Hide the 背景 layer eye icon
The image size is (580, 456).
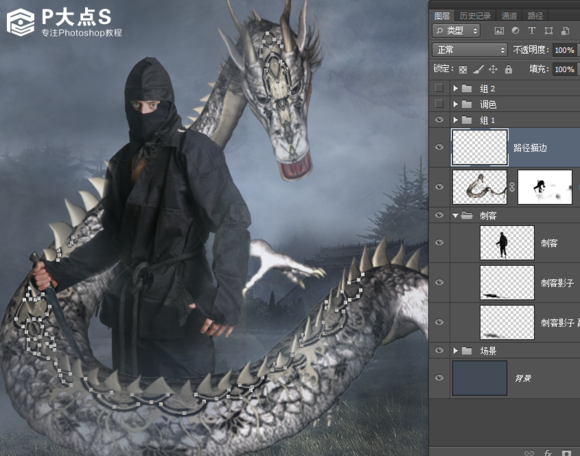point(439,378)
